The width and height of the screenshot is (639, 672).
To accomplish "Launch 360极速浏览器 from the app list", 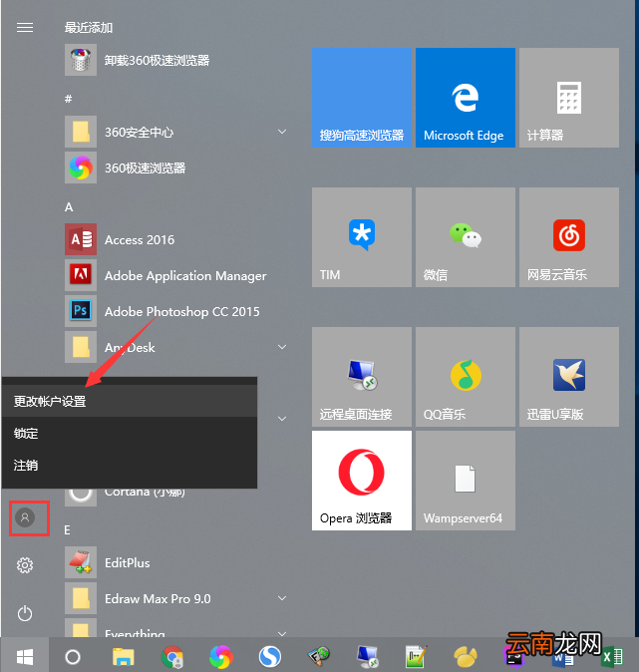I will 175,168.
